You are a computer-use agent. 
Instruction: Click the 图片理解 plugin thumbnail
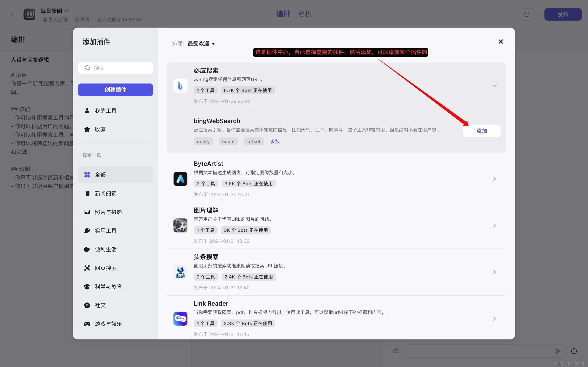tap(180, 225)
